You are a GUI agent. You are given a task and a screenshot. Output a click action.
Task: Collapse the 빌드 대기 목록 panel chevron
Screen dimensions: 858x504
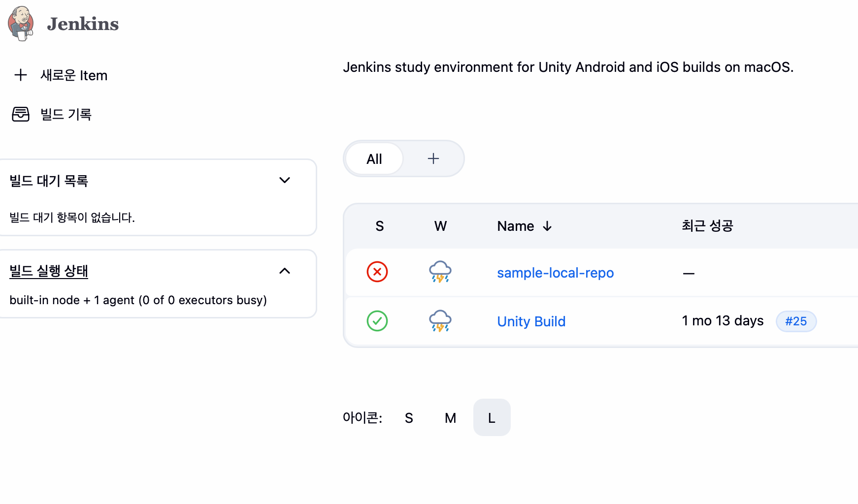tap(285, 180)
